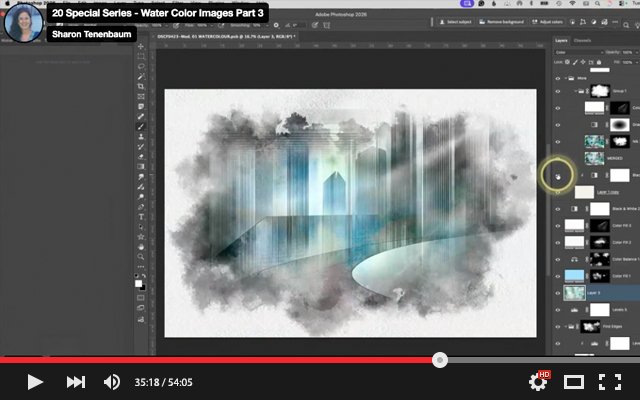
Task: Open the layer blend mode dropdown
Action: pos(579,52)
